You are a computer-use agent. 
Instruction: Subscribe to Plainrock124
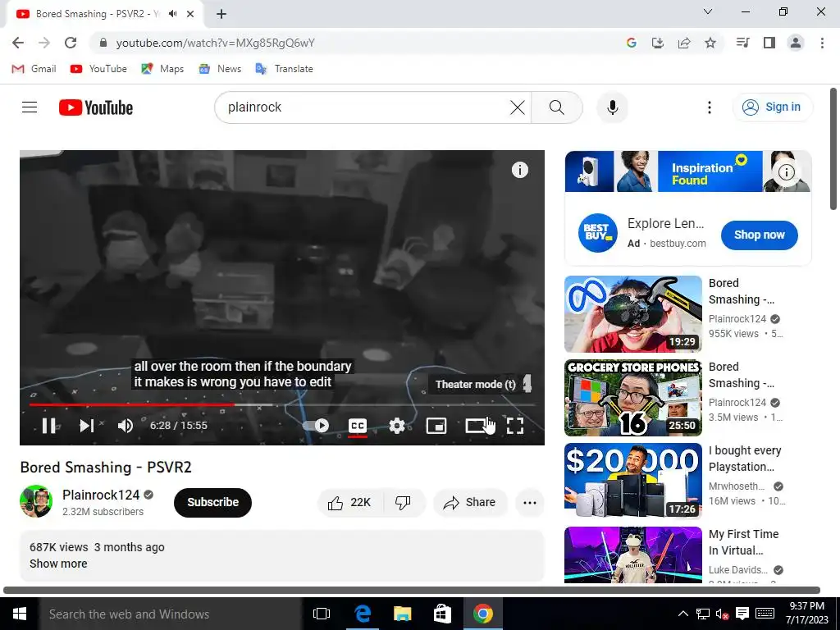pos(212,503)
